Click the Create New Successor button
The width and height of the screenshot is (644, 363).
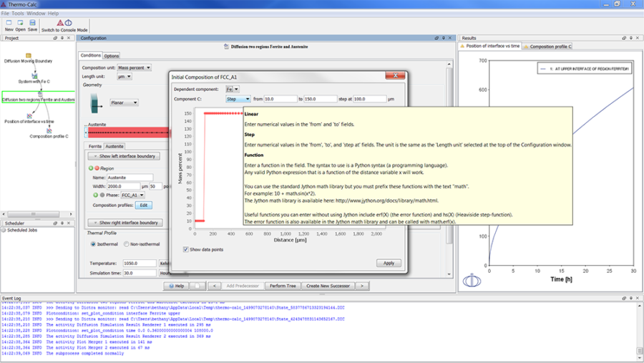click(328, 286)
